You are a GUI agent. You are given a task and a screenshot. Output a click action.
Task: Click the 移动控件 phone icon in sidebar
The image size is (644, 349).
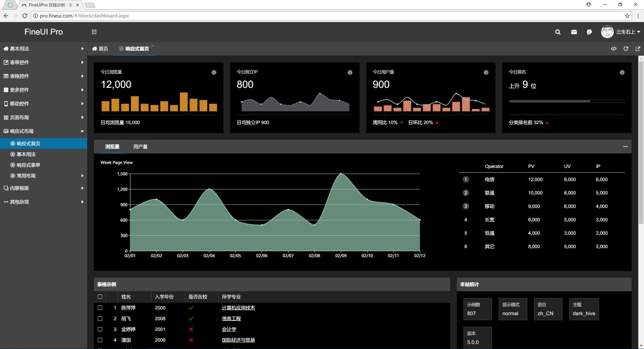point(6,104)
